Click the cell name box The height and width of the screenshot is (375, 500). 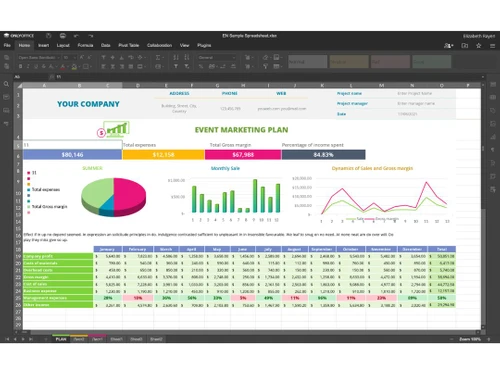point(30,77)
